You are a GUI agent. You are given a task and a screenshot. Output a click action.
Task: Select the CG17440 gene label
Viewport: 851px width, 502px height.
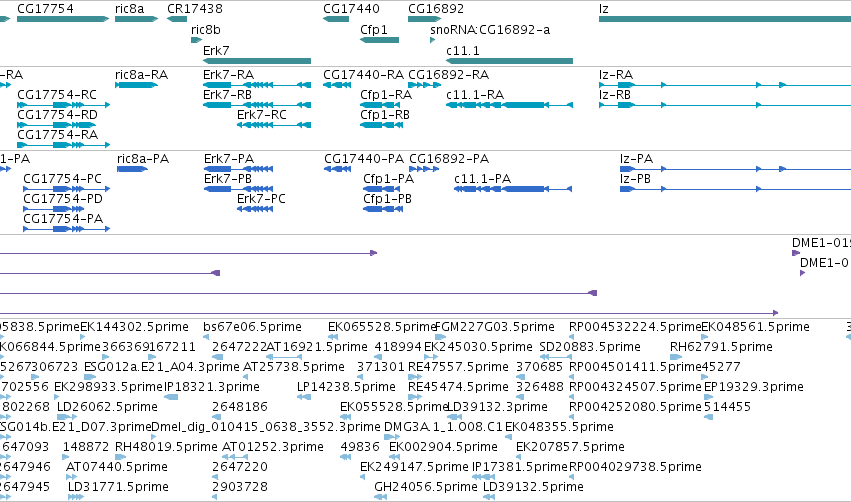click(351, 9)
